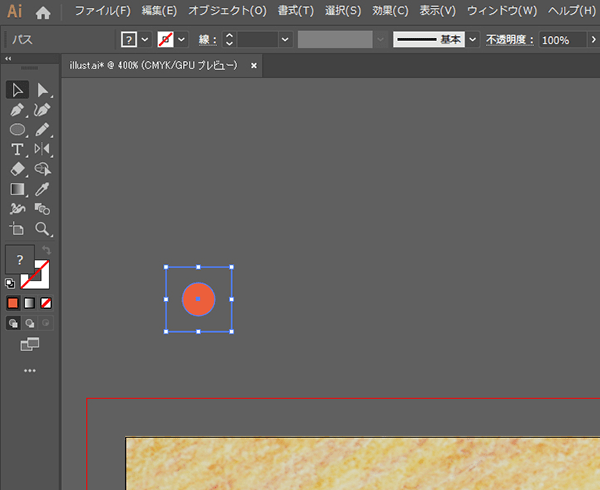Select the Gradient tool
The image size is (600, 490).
tap(17, 188)
